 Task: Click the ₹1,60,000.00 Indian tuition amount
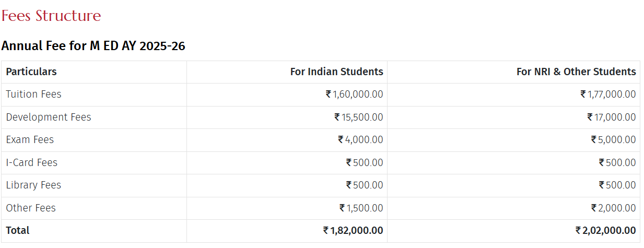pos(354,95)
